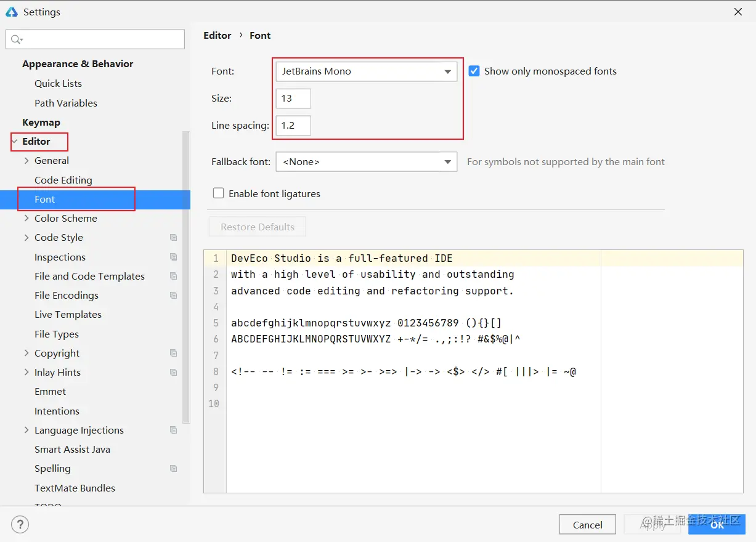The height and width of the screenshot is (542, 756).
Task: Open the Fallback font dropdown
Action: click(367, 161)
